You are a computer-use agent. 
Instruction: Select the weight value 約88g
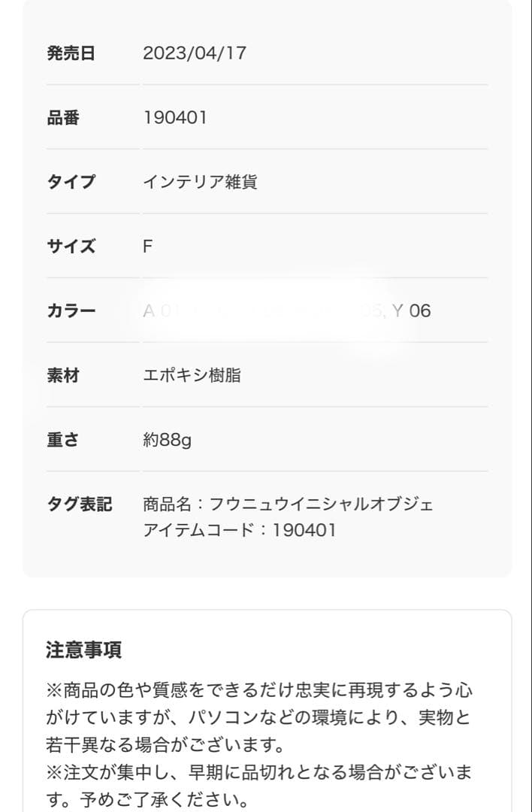(167, 440)
